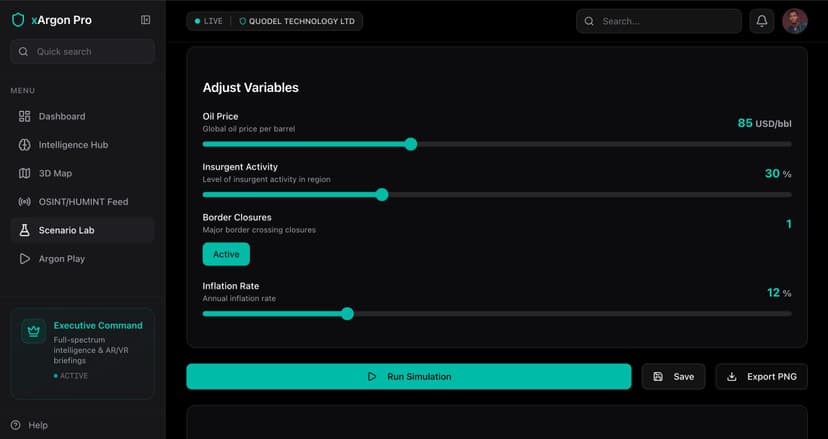The height and width of the screenshot is (439, 828).
Task: Click the Oil Price slider handle
Action: [410, 144]
